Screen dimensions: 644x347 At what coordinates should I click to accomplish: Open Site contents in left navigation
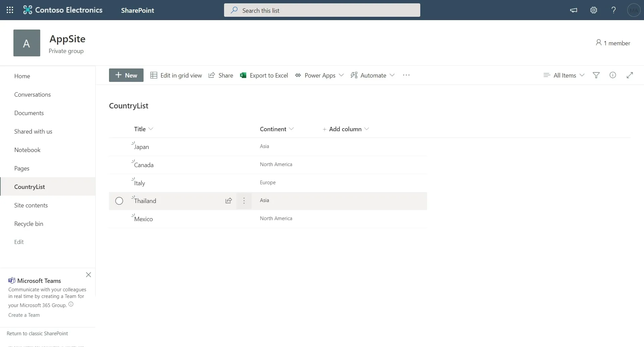tap(31, 205)
